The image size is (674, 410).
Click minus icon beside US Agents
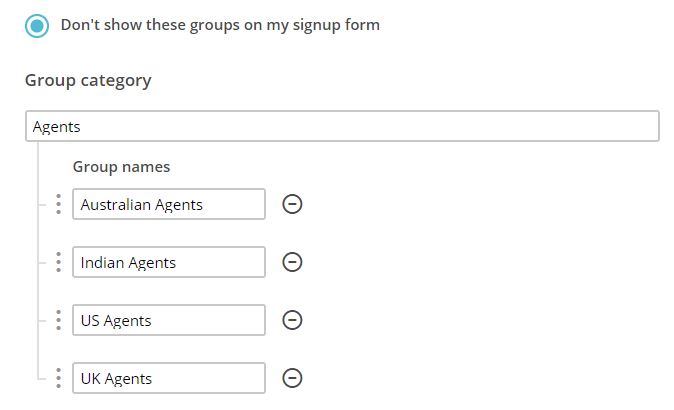tap(292, 320)
